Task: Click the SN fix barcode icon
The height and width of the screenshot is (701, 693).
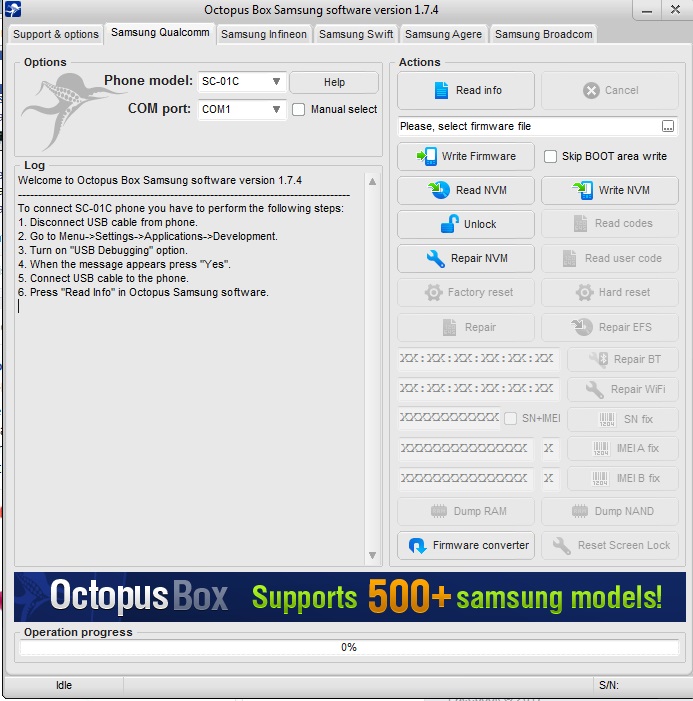Action: [x=607, y=419]
